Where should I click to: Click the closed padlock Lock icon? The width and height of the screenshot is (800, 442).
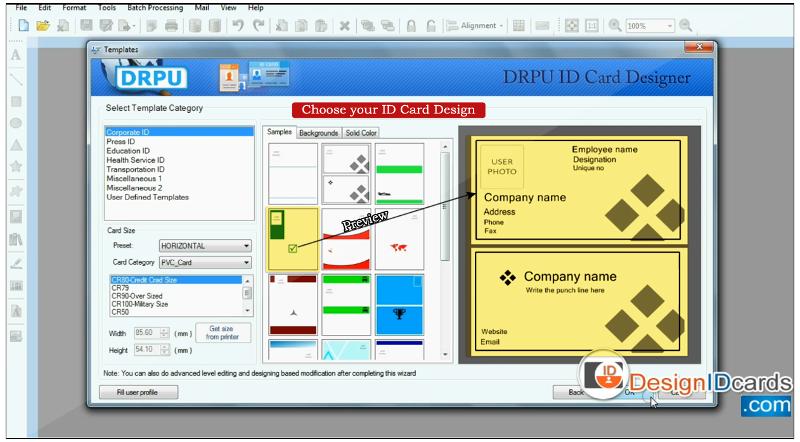[411, 26]
